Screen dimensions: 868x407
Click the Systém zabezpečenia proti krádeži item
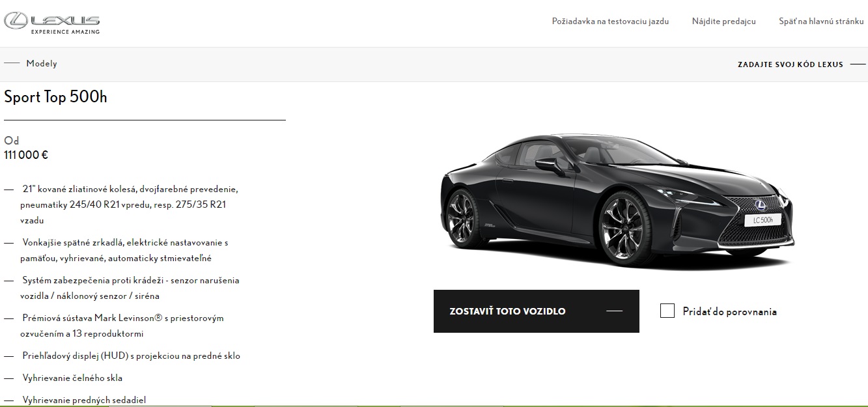[x=130, y=288]
